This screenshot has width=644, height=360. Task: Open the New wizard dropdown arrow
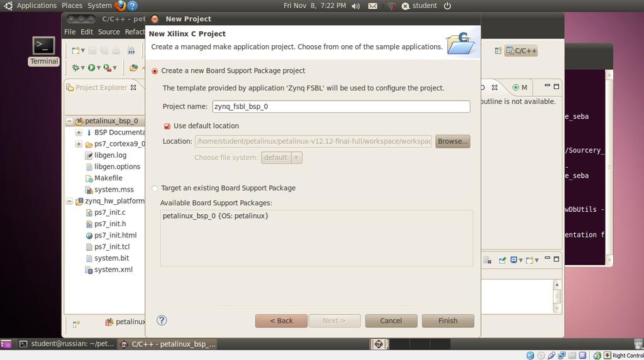83,50
